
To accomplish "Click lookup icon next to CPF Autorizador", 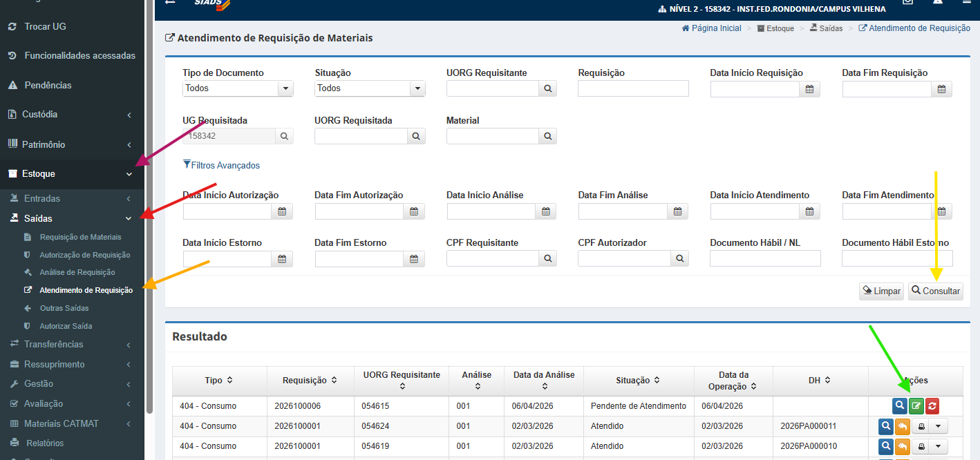I will [x=679, y=258].
